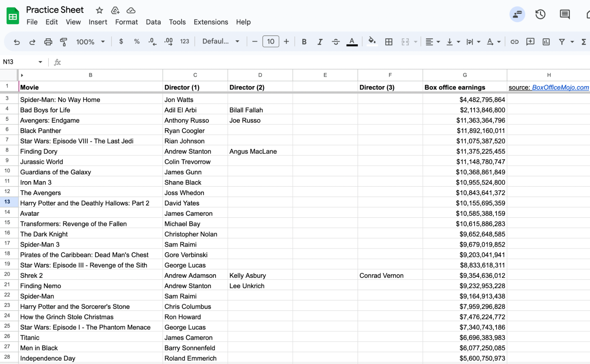Screen dimensions: 590x364
Task: Open the Tools menu
Action: point(177,22)
